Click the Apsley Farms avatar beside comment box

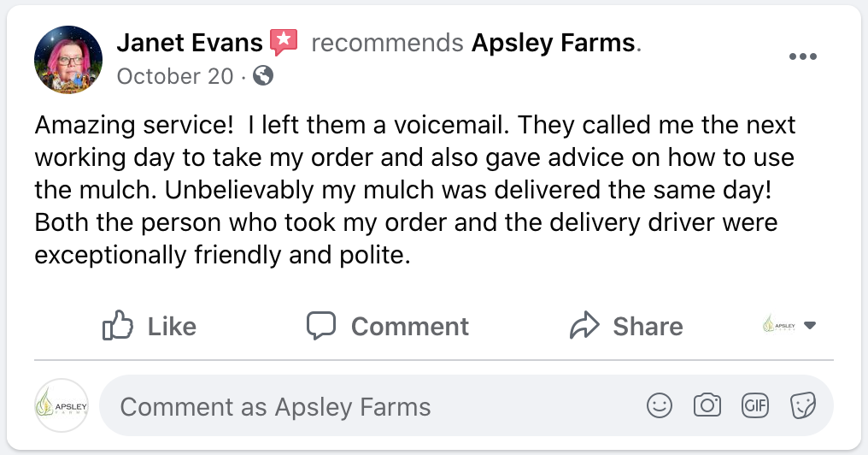[62, 405]
